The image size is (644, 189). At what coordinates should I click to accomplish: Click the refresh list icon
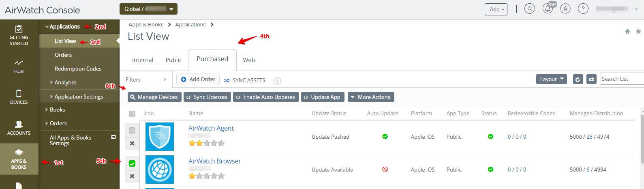coord(578,79)
